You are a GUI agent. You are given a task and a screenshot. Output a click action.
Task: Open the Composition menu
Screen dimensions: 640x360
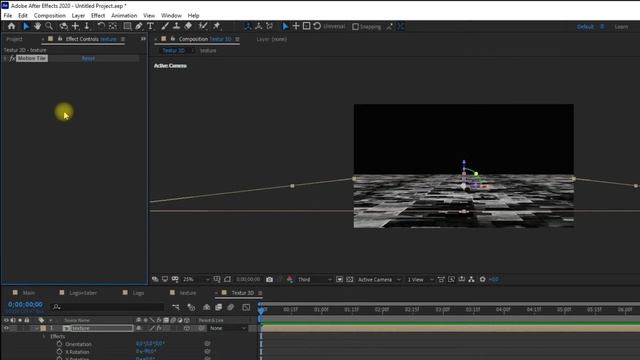pos(49,16)
